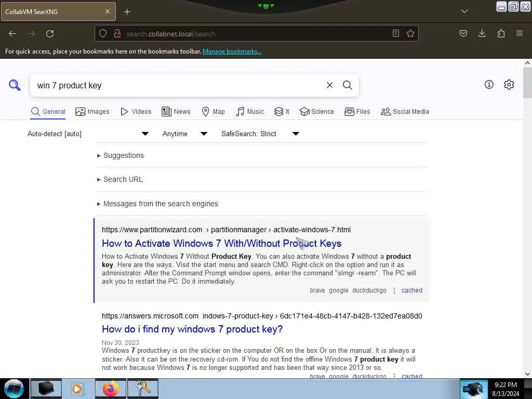This screenshot has height=399, width=532.
Task: Click the answers.microsoft.com result URL
Action: 262,316
